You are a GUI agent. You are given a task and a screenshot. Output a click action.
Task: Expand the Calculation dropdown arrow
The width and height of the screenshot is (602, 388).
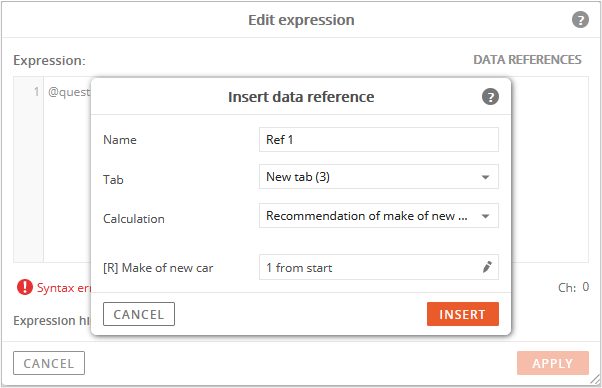pyautogui.click(x=485, y=216)
